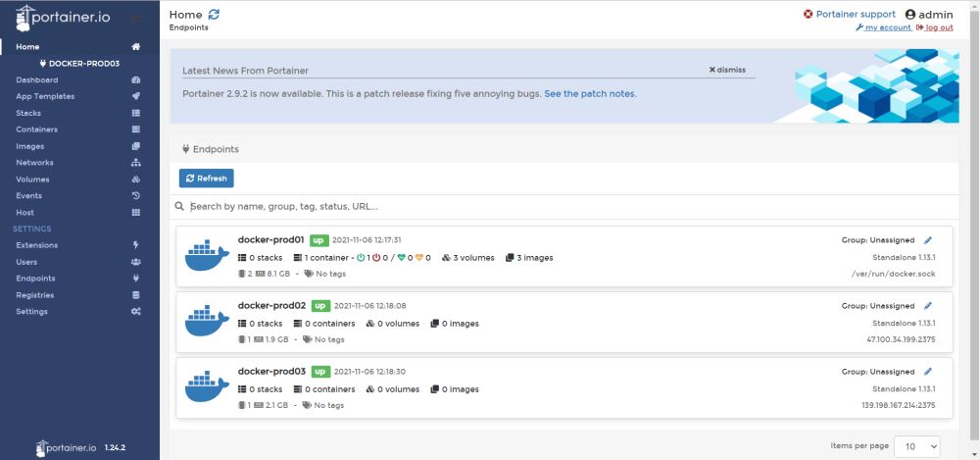Open the docker-prod02 endpoint name
This screenshot has width=980, height=460.
[x=271, y=305]
